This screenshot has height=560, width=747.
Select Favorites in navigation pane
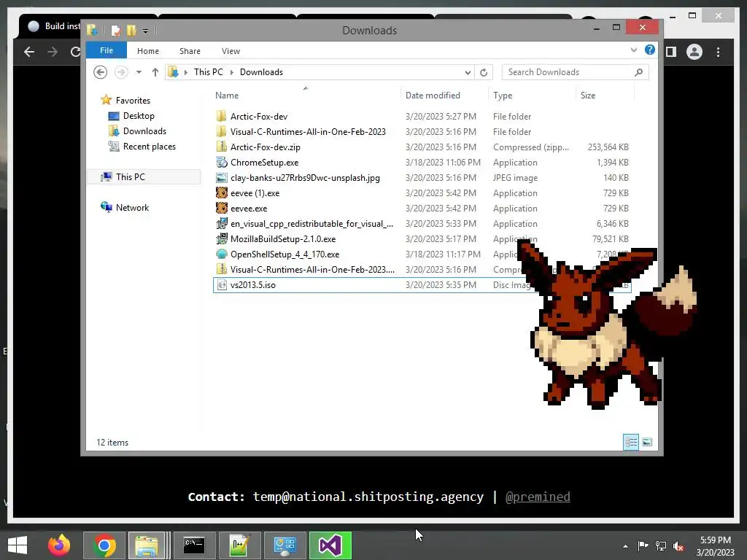click(x=133, y=101)
